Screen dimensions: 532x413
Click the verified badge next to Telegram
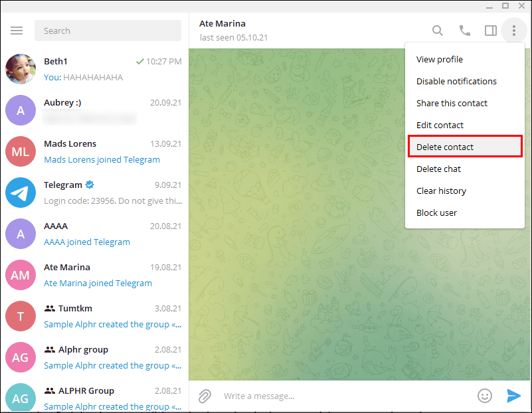point(89,185)
